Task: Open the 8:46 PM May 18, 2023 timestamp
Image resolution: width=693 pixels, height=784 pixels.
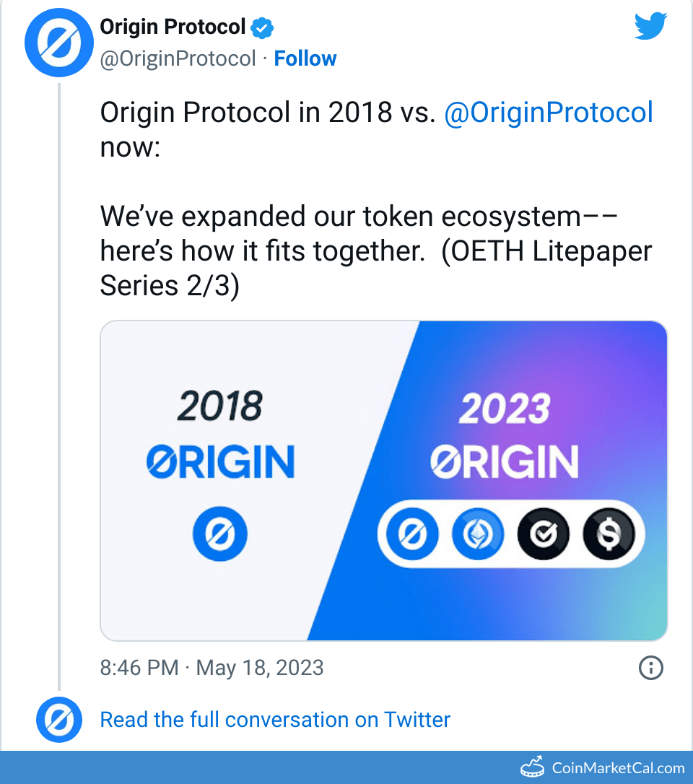Action: pos(212,668)
